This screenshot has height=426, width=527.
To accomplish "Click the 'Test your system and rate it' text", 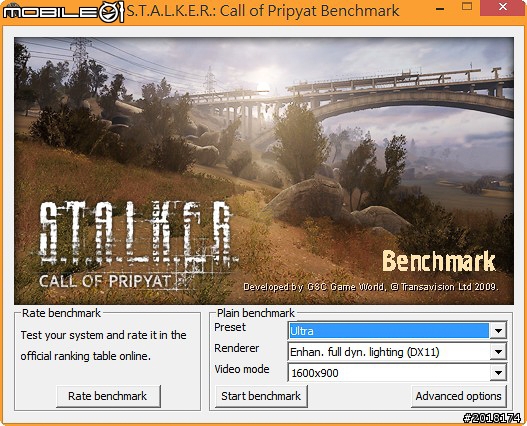I will [104, 345].
